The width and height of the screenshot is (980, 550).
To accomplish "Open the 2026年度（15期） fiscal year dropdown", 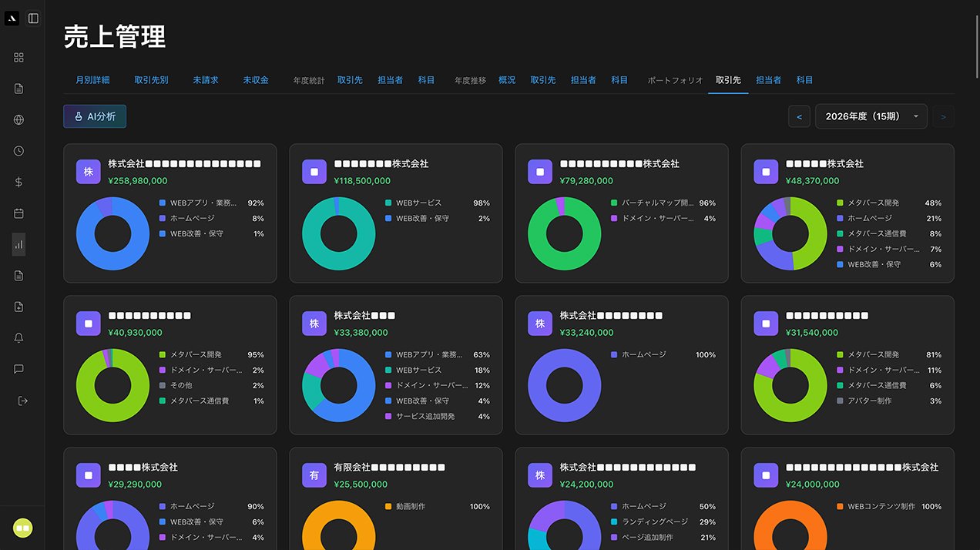I will click(x=871, y=116).
